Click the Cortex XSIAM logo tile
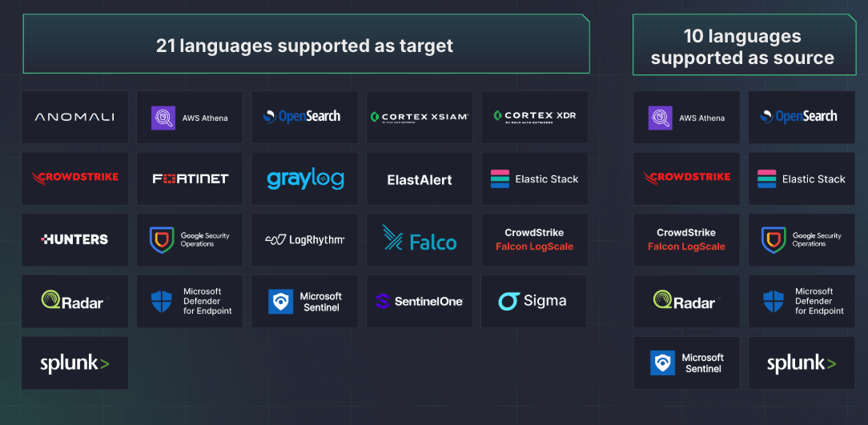 pos(420,118)
